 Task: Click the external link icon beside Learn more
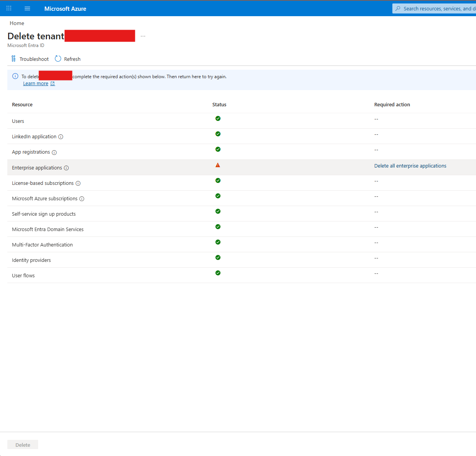click(53, 84)
